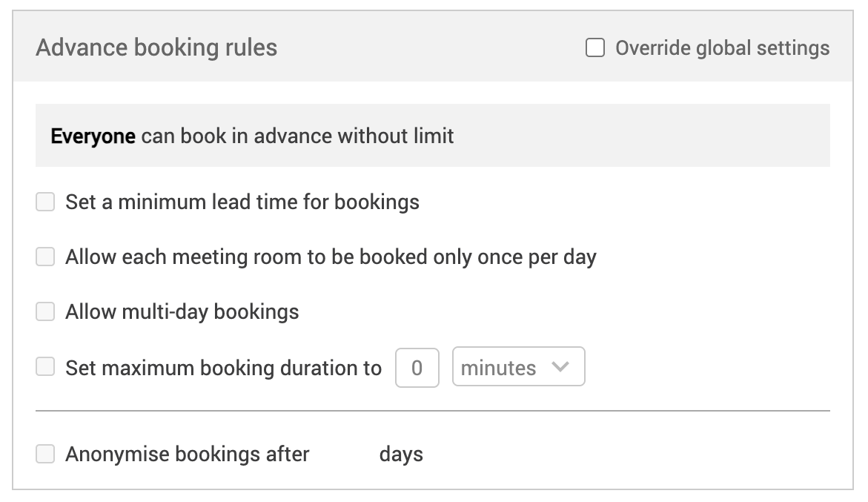Screen dimensions: 868x502
Task: Click 'Set maximum booking duration to' label
Action: [x=224, y=368]
